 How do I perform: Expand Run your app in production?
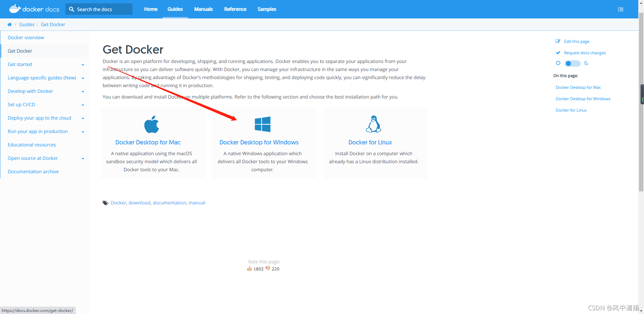83,132
